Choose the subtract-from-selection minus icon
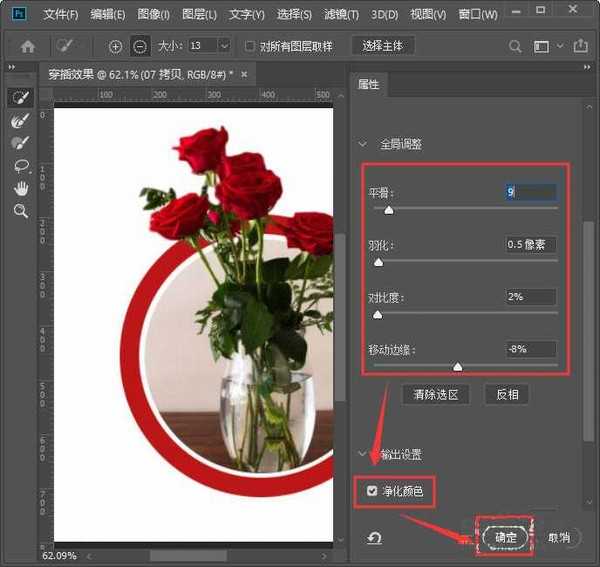This screenshot has width=600, height=567. 140,47
